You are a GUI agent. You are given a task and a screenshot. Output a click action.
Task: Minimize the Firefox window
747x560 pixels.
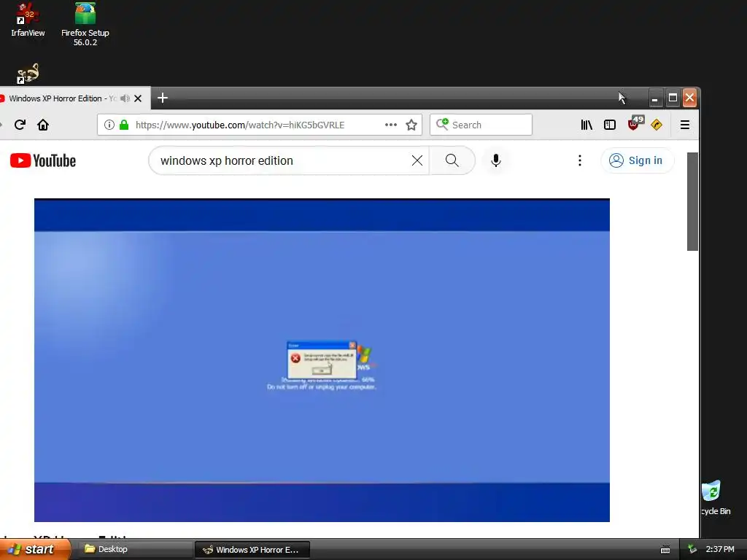pos(656,98)
